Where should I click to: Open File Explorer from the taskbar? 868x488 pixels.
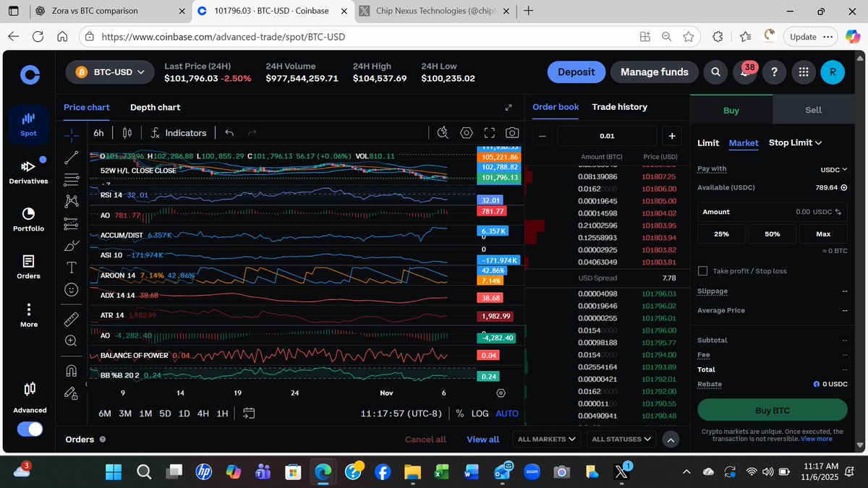coord(412,472)
